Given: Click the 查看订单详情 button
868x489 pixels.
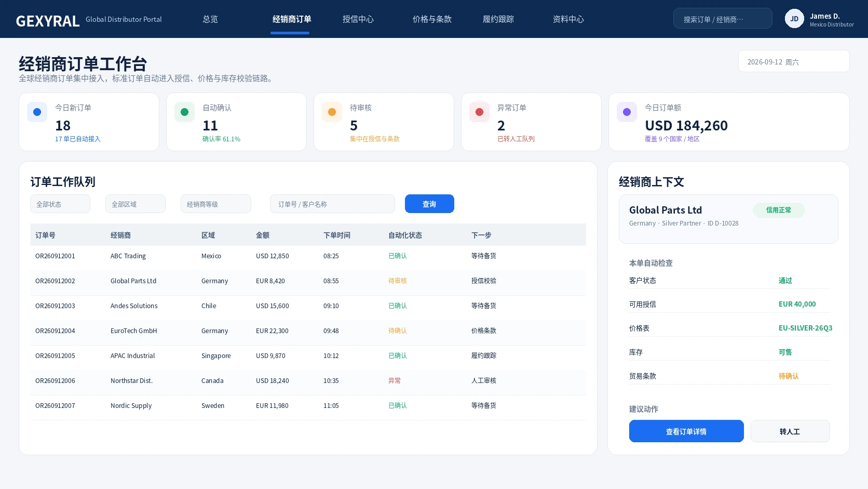Looking at the screenshot, I should pos(686,431).
